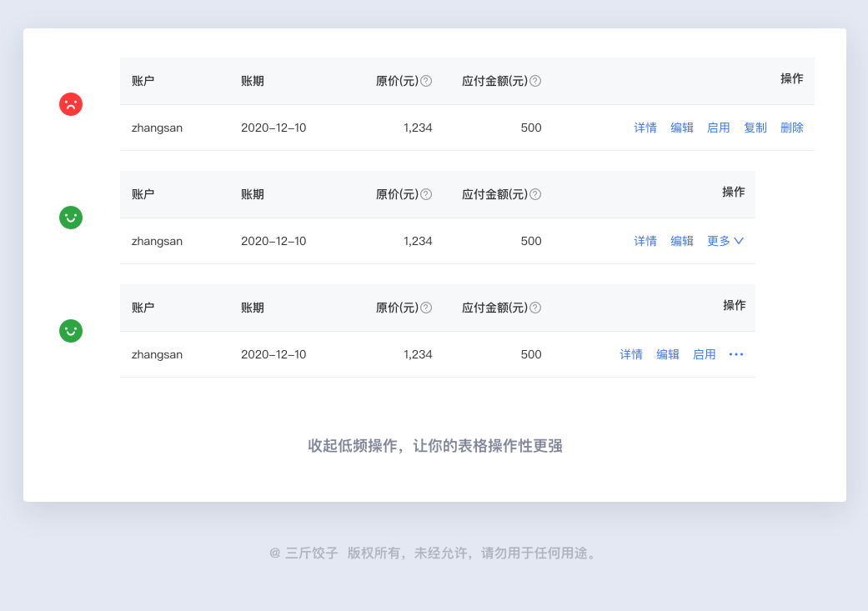The width and height of the screenshot is (868, 611).
Task: Click the 账户 column header in the first table
Action: [143, 82]
